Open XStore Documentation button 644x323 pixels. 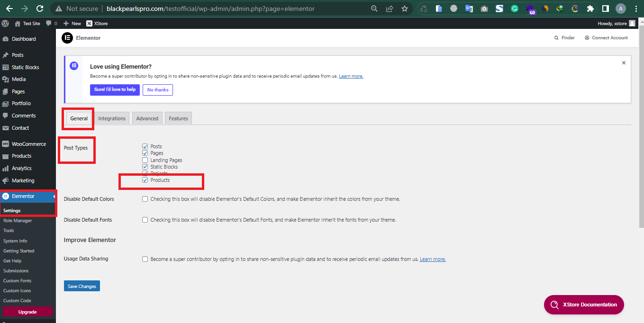[584, 305]
